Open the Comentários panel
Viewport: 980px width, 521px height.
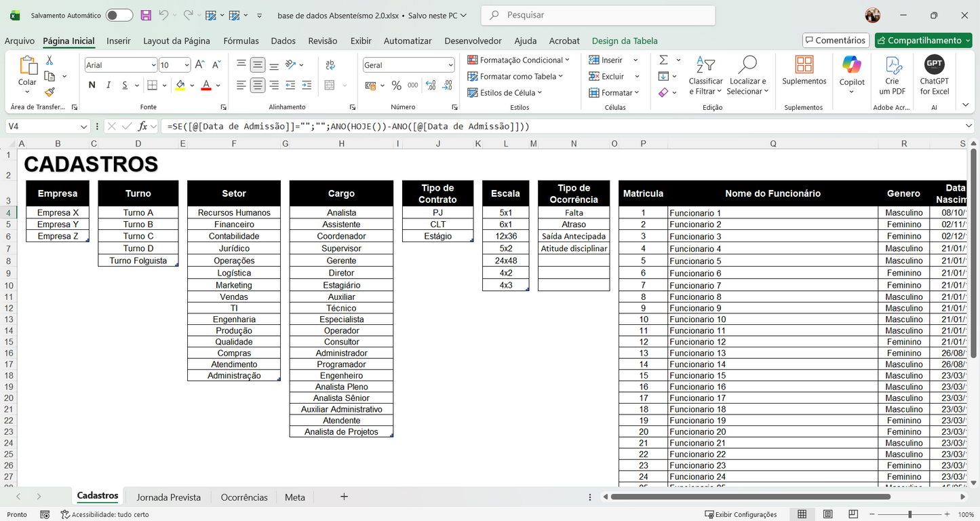836,40
